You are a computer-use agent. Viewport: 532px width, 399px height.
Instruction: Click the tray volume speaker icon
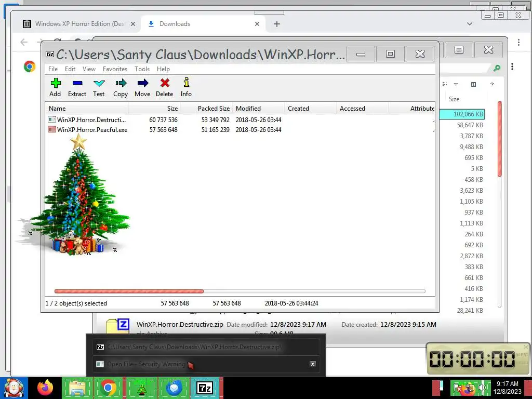point(482,388)
